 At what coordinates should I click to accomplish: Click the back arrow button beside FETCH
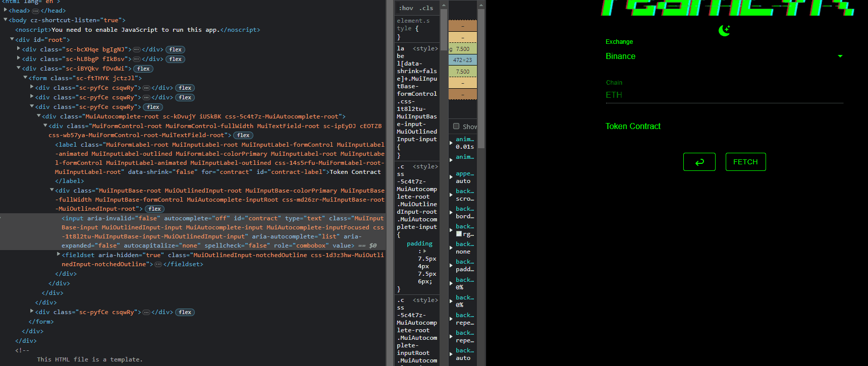pos(699,162)
